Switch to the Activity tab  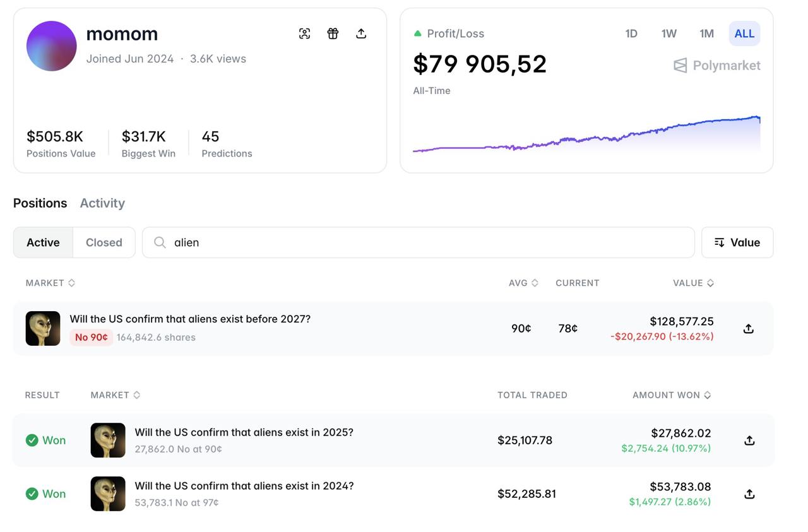(102, 203)
